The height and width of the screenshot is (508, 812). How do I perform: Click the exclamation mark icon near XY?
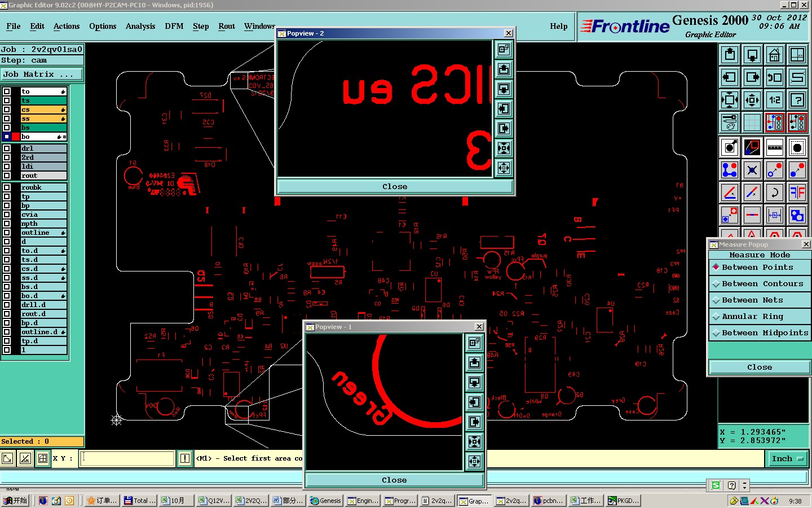point(185,458)
